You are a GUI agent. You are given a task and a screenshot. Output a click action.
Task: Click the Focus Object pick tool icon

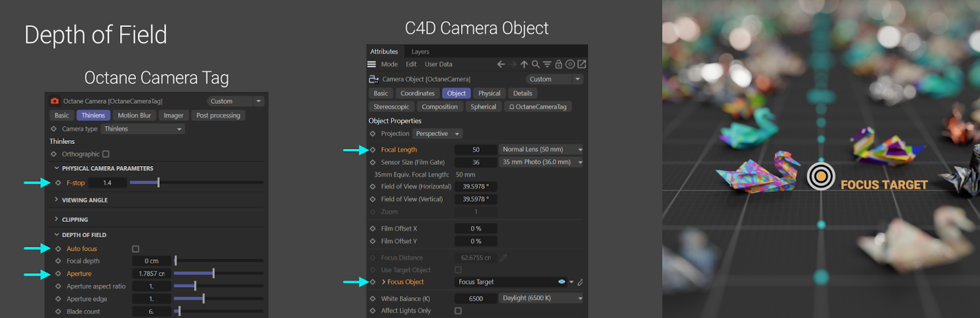pyautogui.click(x=580, y=282)
